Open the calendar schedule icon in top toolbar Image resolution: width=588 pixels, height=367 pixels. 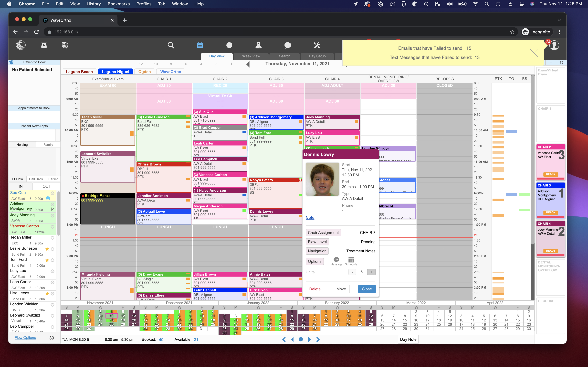pyautogui.click(x=200, y=45)
